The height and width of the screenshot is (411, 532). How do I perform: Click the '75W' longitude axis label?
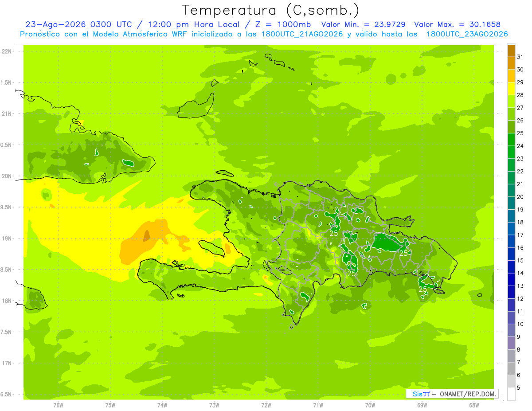pyautogui.click(x=110, y=405)
